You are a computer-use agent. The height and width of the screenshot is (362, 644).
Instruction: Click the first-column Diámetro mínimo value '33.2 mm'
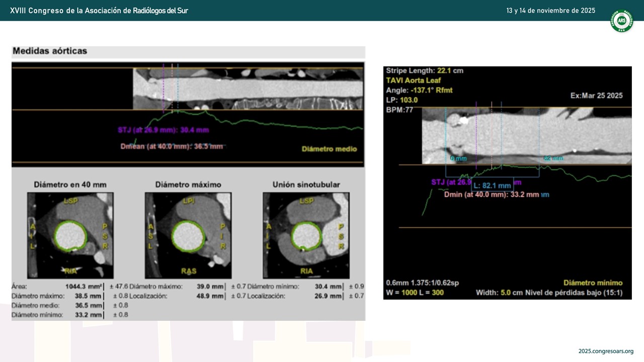tap(89, 315)
